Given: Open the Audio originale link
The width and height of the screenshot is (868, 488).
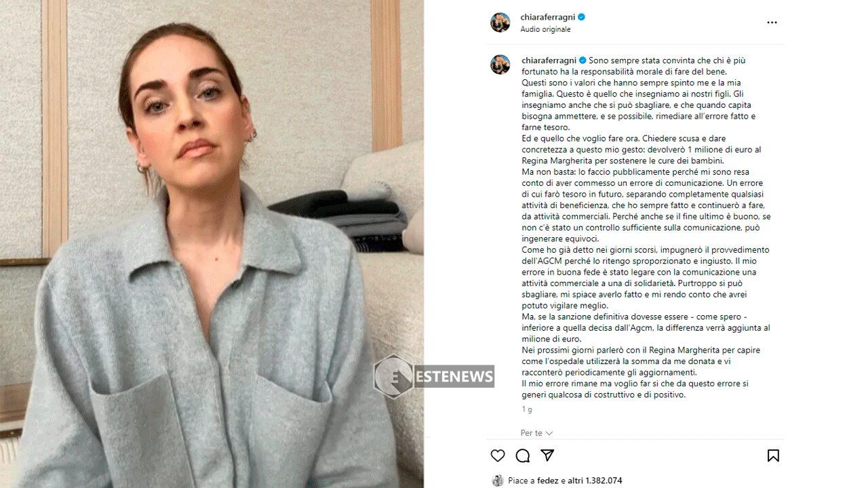Looking at the screenshot, I should pyautogui.click(x=545, y=29).
